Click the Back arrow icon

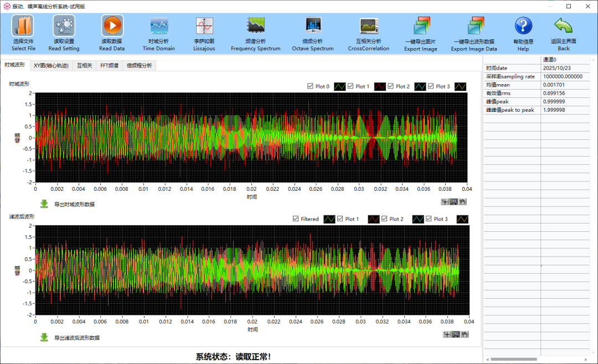(x=563, y=25)
